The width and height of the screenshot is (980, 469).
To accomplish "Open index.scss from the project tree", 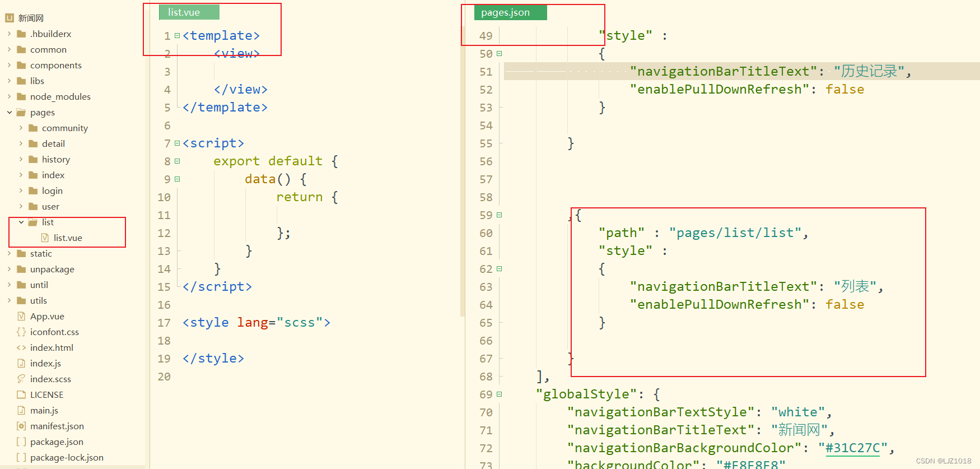I will [x=50, y=379].
